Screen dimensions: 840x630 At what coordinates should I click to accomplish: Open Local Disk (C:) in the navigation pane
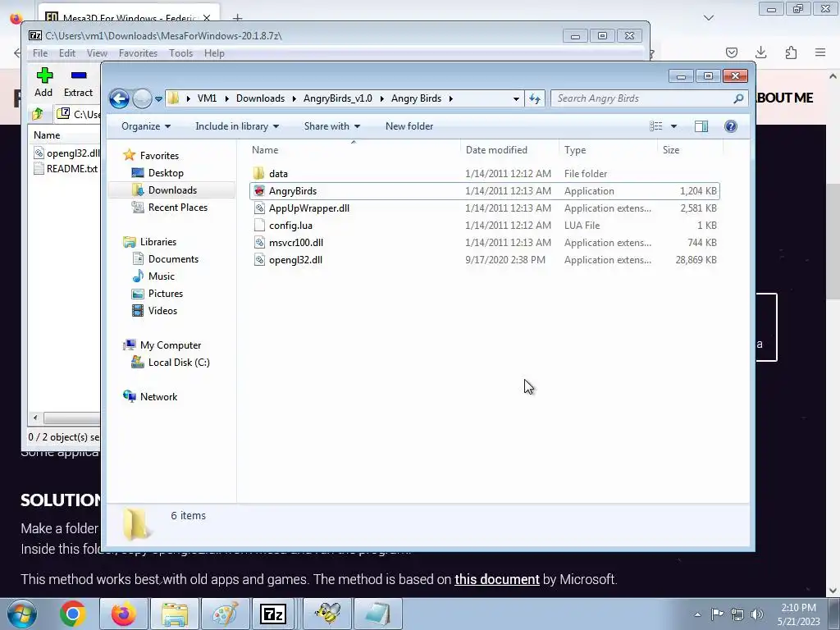pyautogui.click(x=178, y=363)
